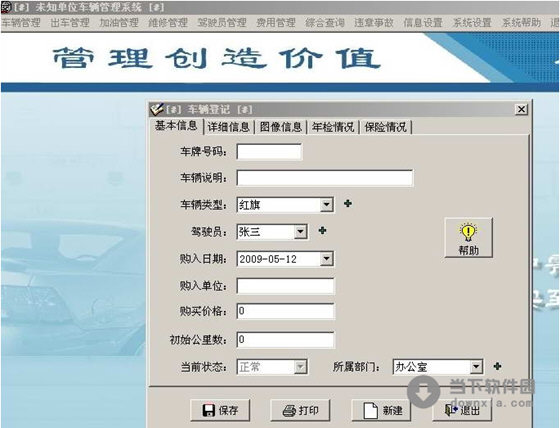Open the 费用管理 menu
This screenshot has width=560, height=428.
tap(276, 23)
